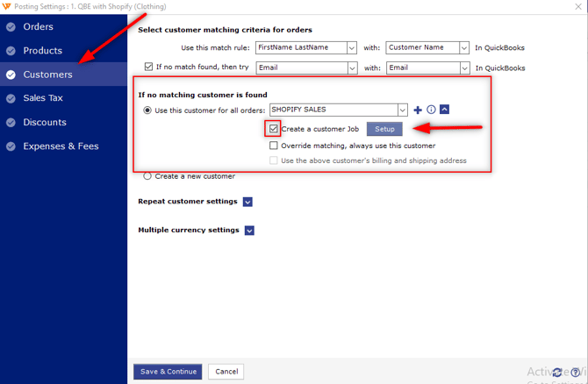
Task: Enable 'Override matching, always use this customer'
Action: pos(273,146)
